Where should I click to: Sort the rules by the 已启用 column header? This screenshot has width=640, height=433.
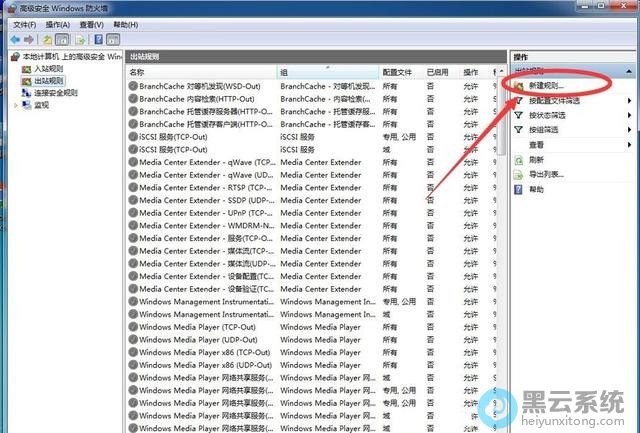tap(437, 72)
